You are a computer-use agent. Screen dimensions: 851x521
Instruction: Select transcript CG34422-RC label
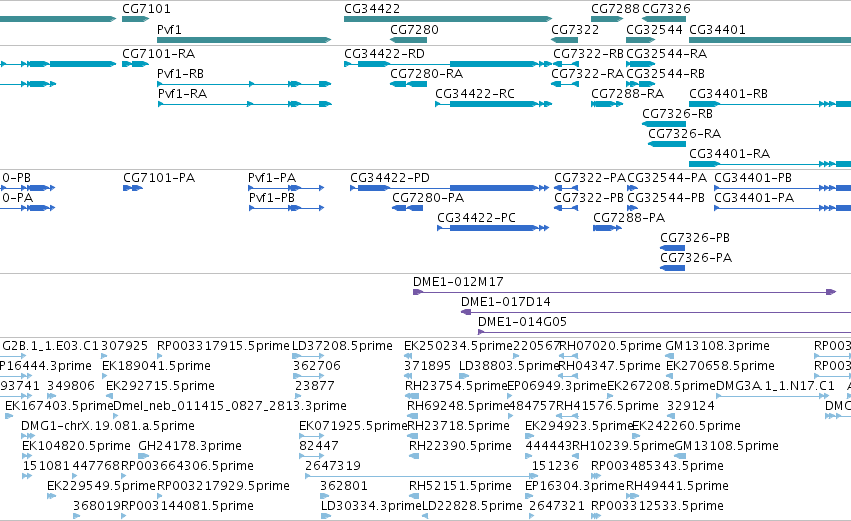pyautogui.click(x=475, y=94)
